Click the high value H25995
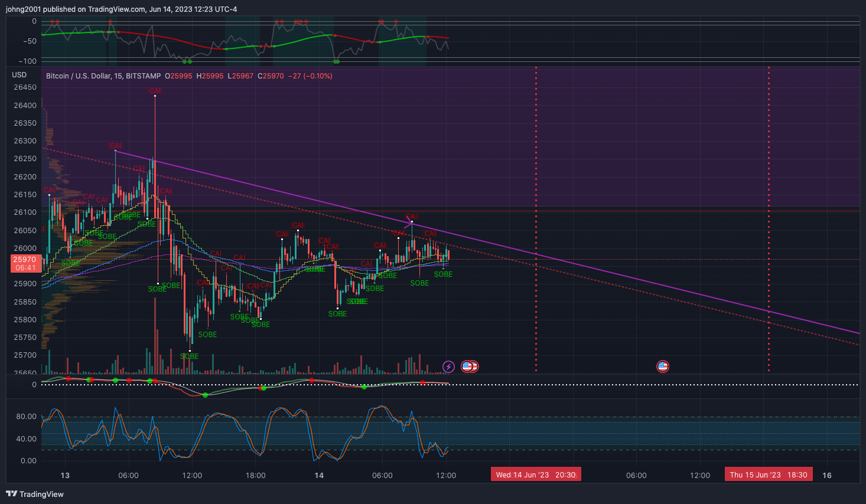The height and width of the screenshot is (504, 866). (x=210, y=76)
